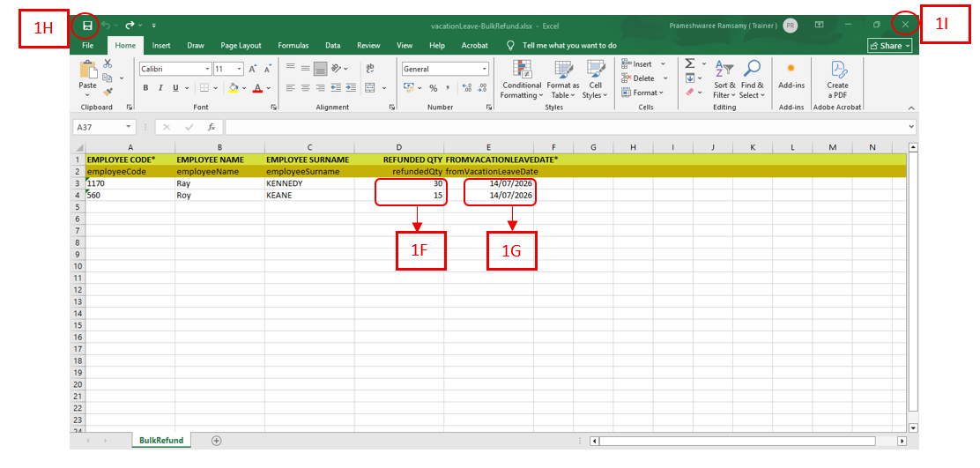Open the Add-ins button

tap(791, 75)
